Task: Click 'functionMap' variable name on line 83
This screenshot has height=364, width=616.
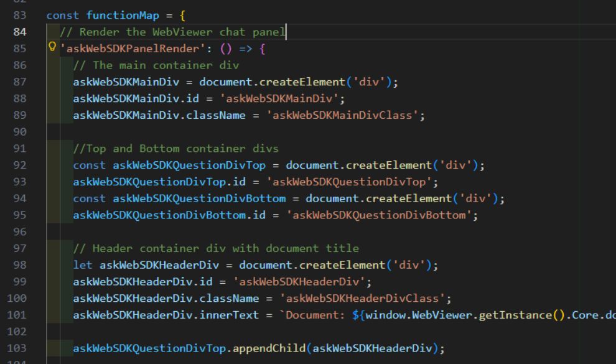Action: 123,16
